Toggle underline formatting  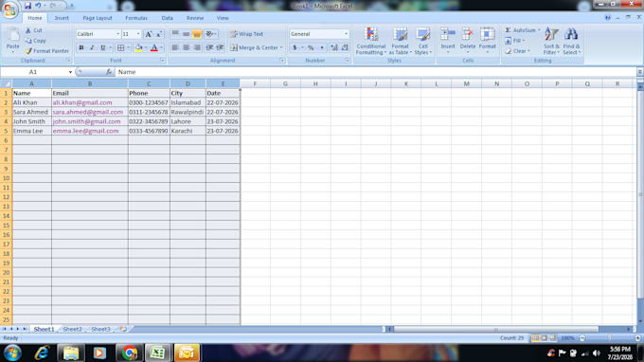click(102, 47)
